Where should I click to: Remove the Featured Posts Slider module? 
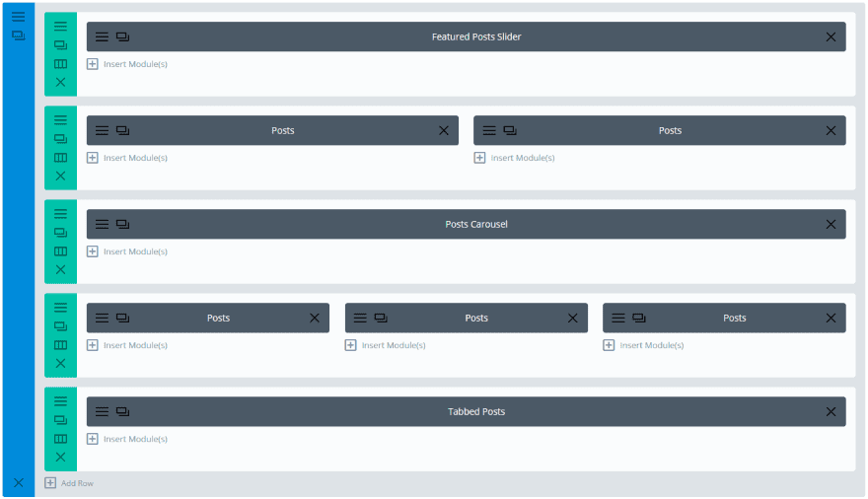(831, 36)
